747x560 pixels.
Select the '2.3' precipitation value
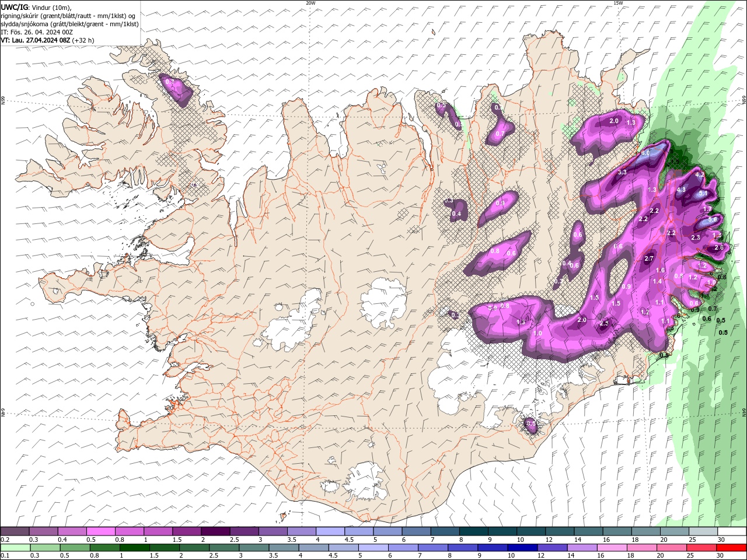click(696, 237)
